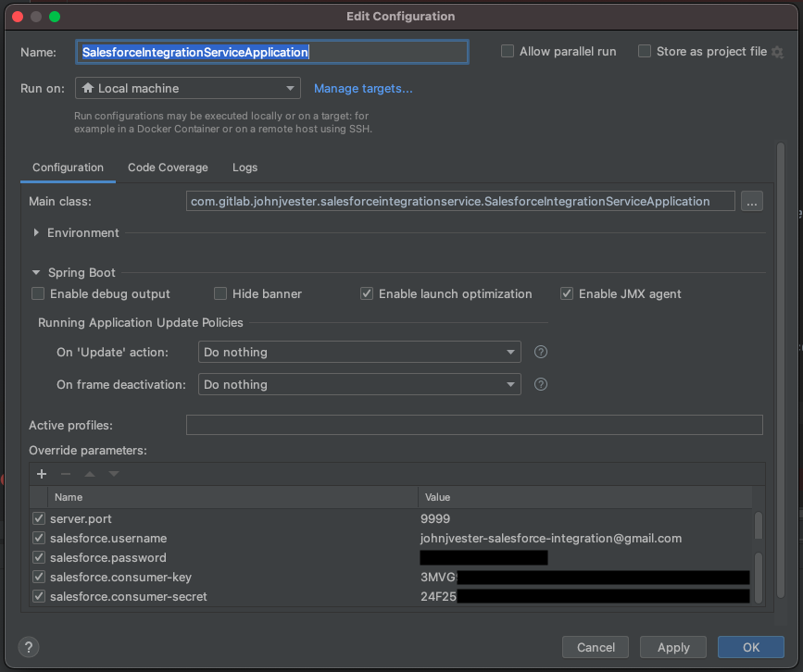
Task: Switch to the Code Coverage tab
Action: point(168,168)
